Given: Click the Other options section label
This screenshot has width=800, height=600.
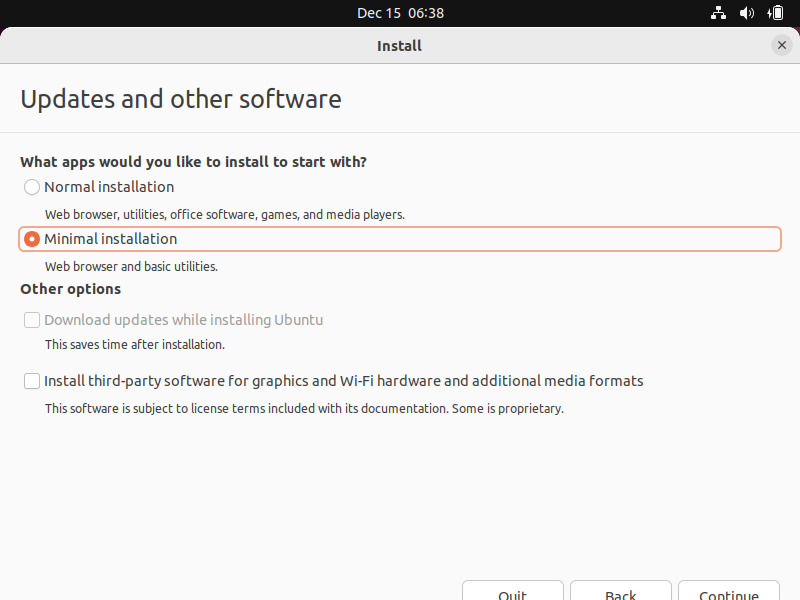Looking at the screenshot, I should coord(70,289).
